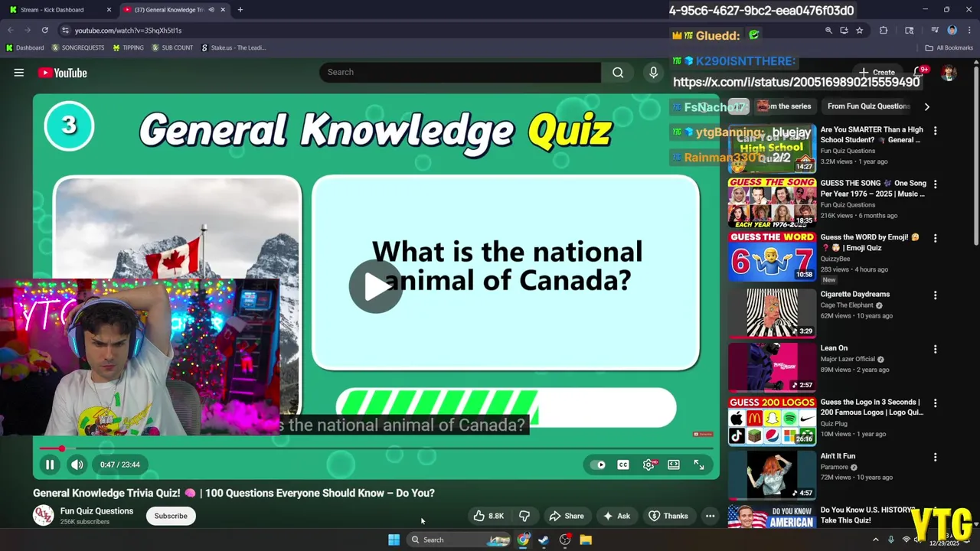The image size is (980, 551).
Task: Open the 'Cigarette Daydreams' video title
Action: [855, 294]
